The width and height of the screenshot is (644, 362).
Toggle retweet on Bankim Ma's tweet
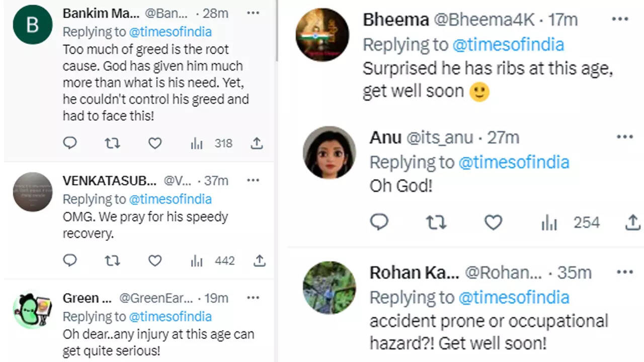pos(112,143)
